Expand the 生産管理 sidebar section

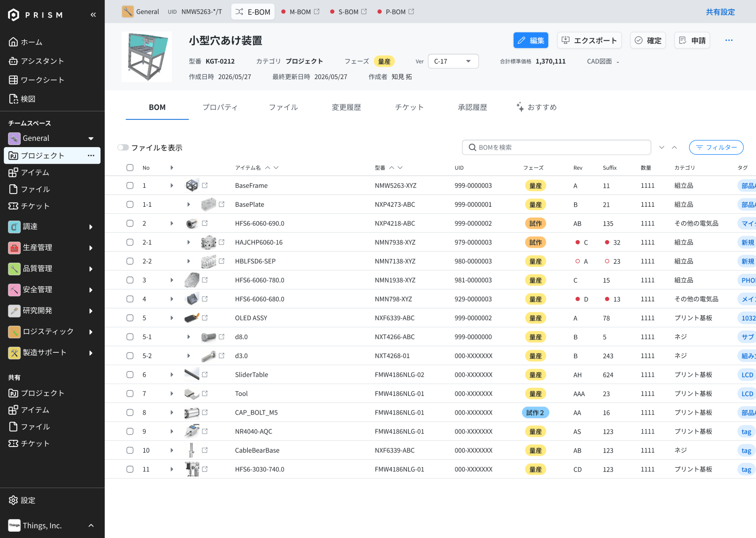[x=91, y=248]
